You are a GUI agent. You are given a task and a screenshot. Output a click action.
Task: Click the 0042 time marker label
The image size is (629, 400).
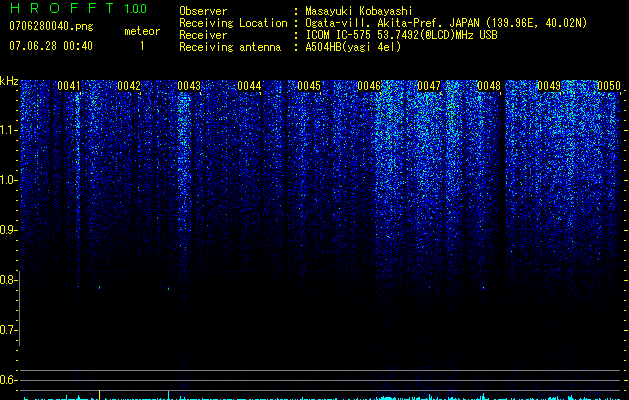[x=129, y=86]
